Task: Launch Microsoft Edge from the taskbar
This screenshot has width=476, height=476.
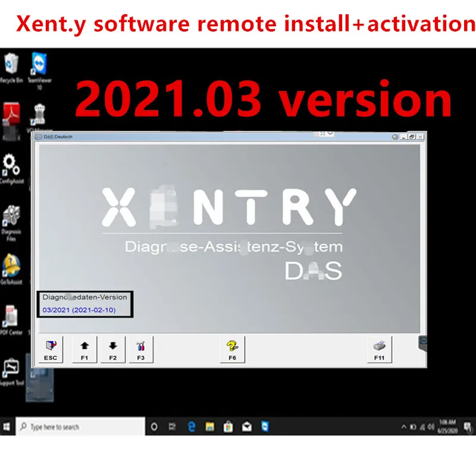Action: coord(191,427)
